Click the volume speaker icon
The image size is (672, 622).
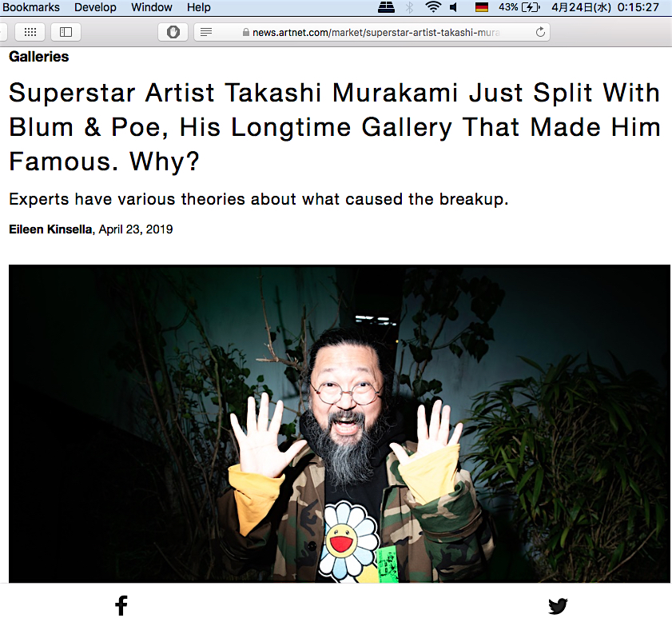pyautogui.click(x=453, y=7)
